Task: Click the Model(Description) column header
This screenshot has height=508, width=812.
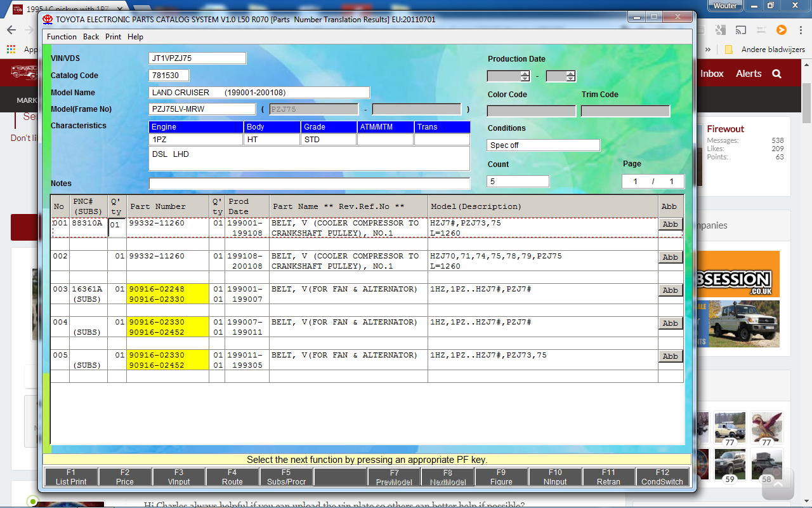Action: pos(543,206)
